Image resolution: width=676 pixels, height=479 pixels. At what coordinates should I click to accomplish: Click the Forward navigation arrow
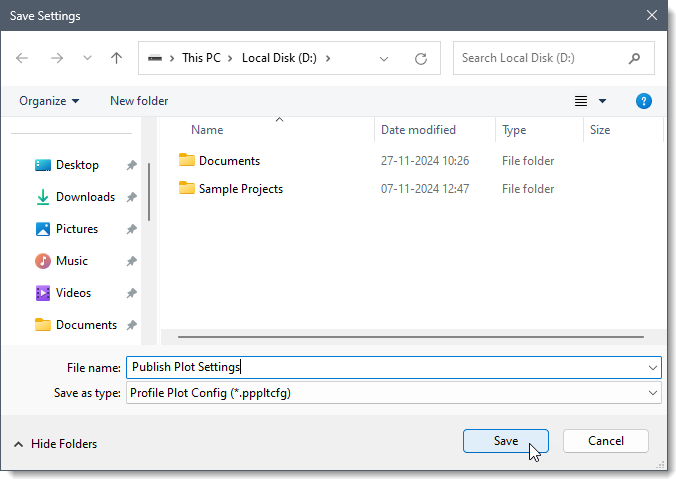pyautogui.click(x=57, y=58)
